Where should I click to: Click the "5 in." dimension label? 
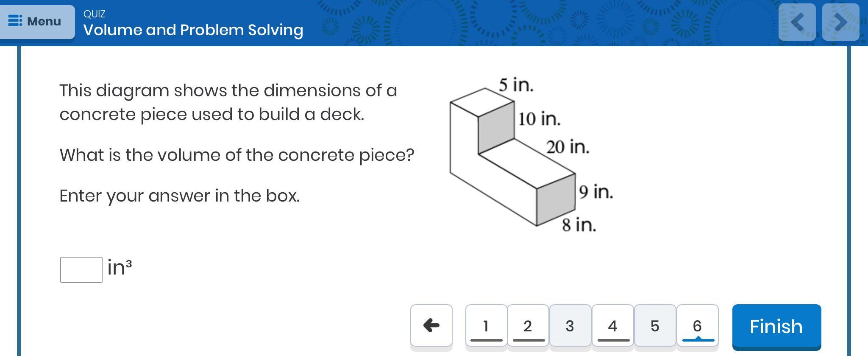pyautogui.click(x=516, y=85)
